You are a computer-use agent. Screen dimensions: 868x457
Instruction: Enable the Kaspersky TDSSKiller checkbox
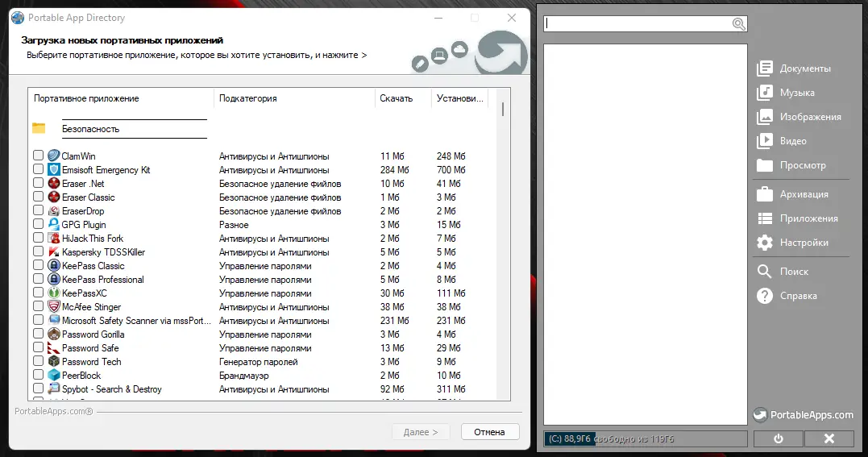point(38,251)
